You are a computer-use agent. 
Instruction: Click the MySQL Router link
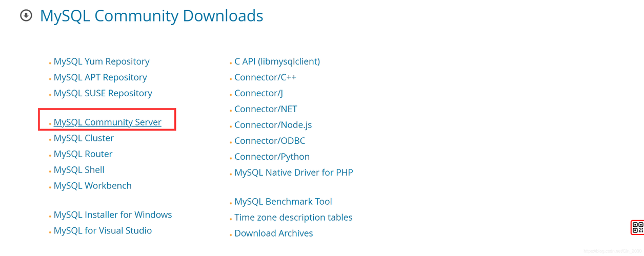(x=83, y=154)
